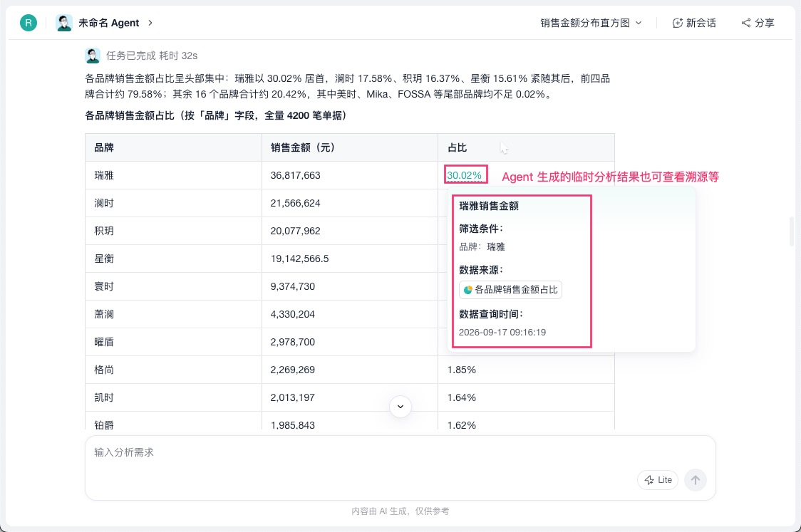Select the 澜时 brand cell
The height and width of the screenshot is (532, 801).
pyautogui.click(x=174, y=203)
